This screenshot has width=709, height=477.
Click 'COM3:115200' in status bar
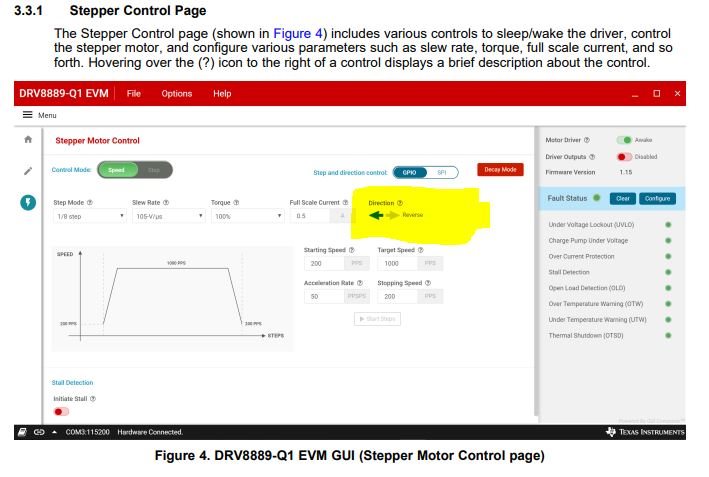(x=88, y=432)
